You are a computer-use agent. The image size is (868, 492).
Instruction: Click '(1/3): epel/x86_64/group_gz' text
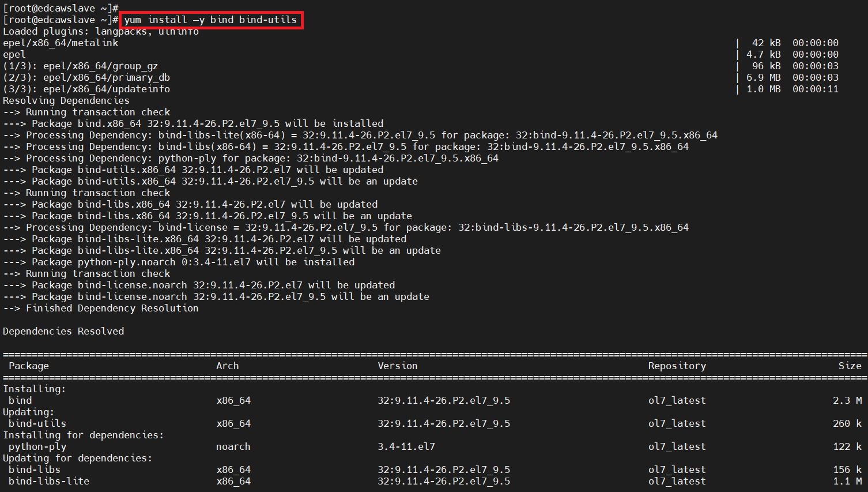click(x=81, y=66)
